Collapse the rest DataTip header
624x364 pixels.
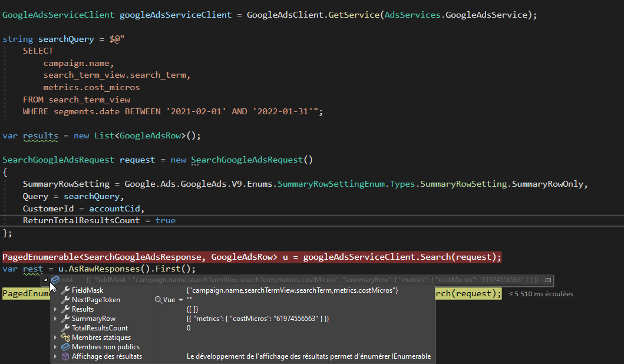tap(47, 280)
